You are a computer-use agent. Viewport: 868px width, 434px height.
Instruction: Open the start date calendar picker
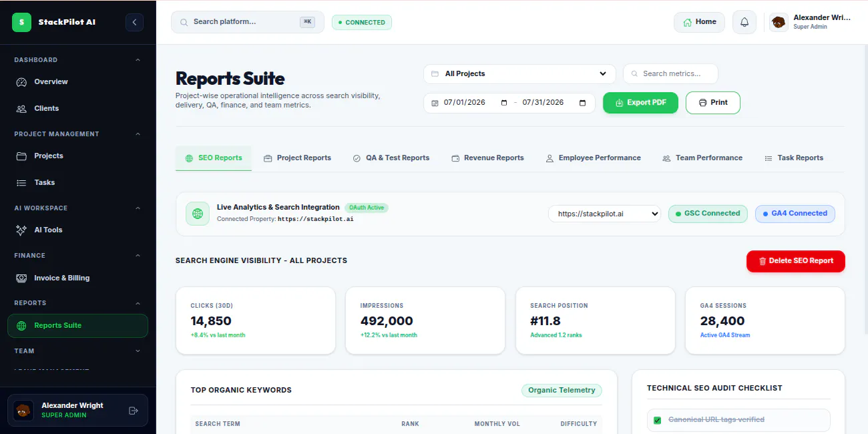click(504, 103)
